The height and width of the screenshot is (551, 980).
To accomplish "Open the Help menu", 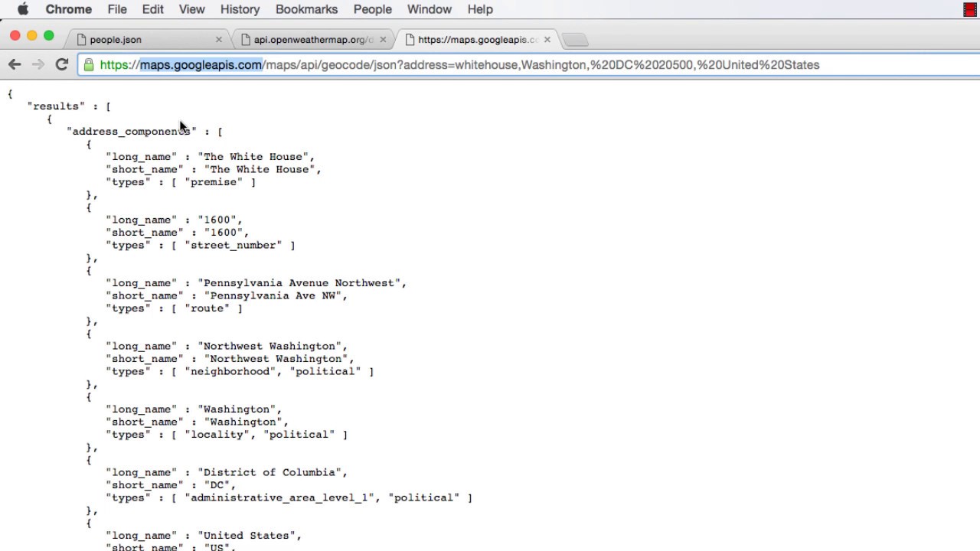I will 480,9.
